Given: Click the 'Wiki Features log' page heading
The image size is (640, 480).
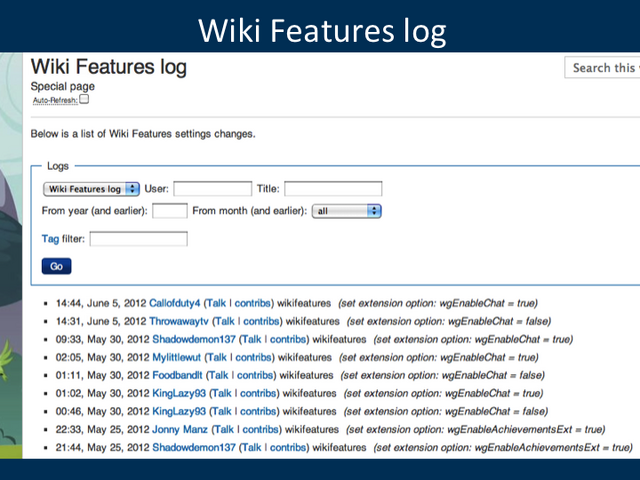Looking at the screenshot, I should [x=109, y=67].
